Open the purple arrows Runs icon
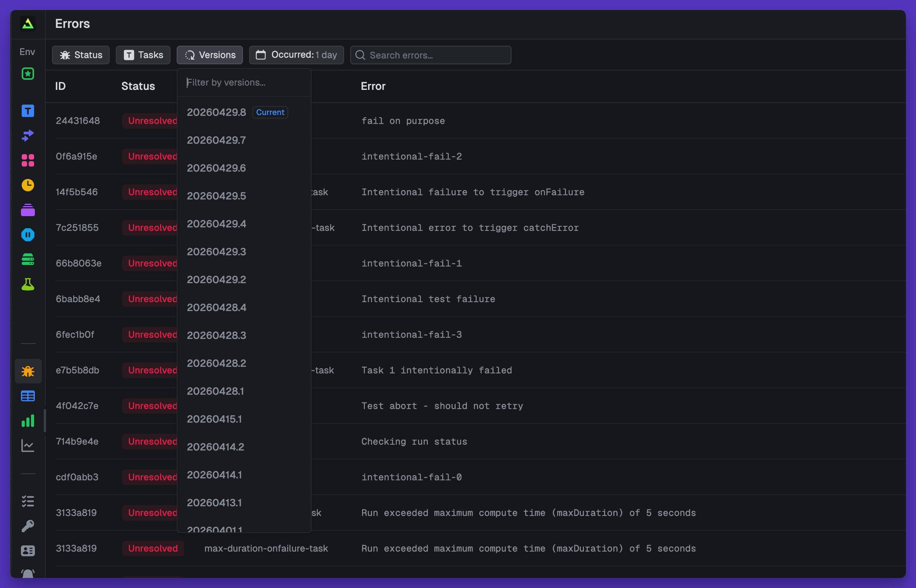 tap(28, 136)
